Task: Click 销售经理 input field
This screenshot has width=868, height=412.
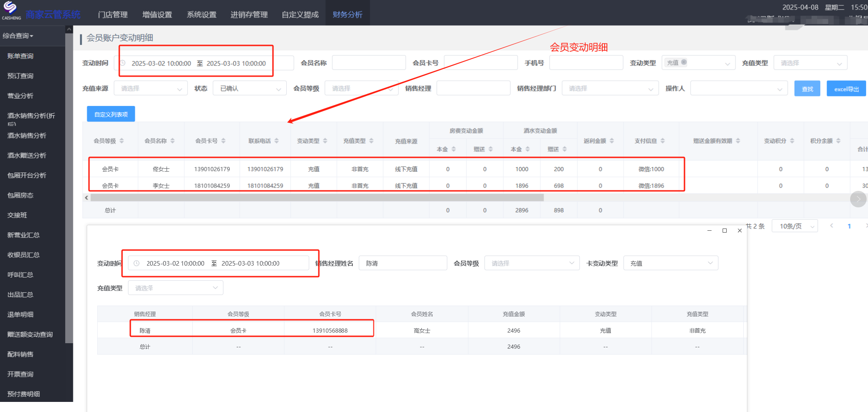Action: coord(473,88)
